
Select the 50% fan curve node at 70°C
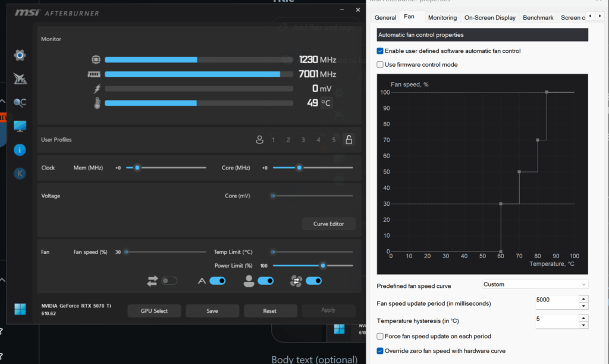pyautogui.click(x=519, y=172)
